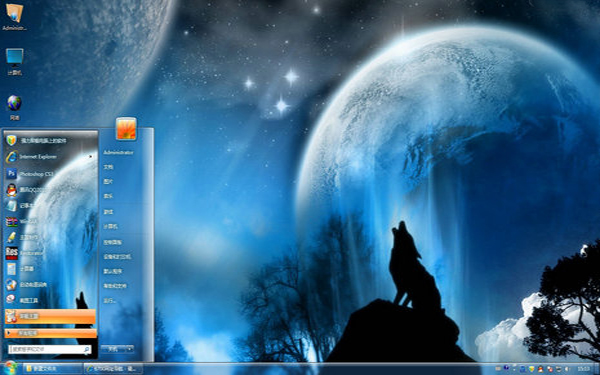Screen dimensions: 600x375
Task: Click the orange flower user account picture
Action: [x=126, y=129]
